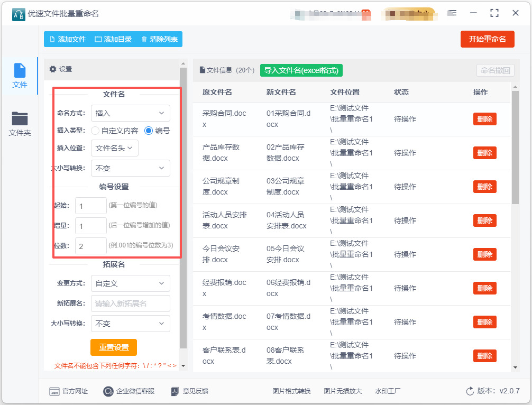Viewport: 532px width, 405px height.
Task: Click file list scroll-down arrow
Action: [516, 367]
